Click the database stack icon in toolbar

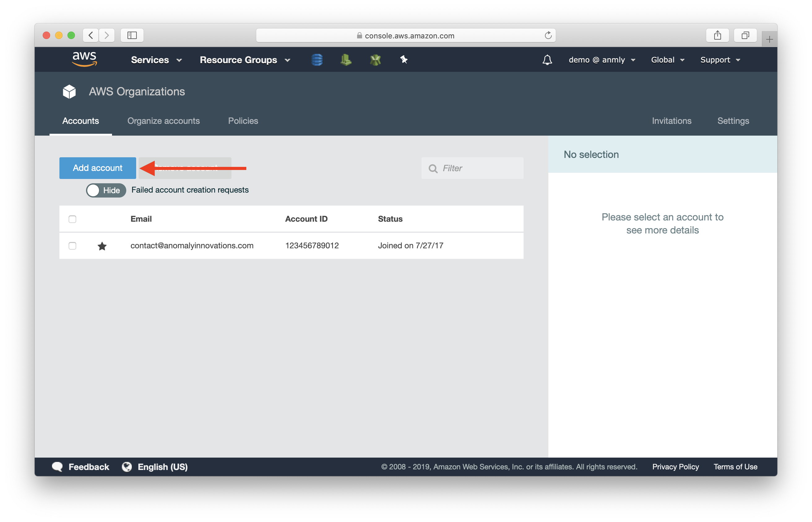tap(318, 59)
